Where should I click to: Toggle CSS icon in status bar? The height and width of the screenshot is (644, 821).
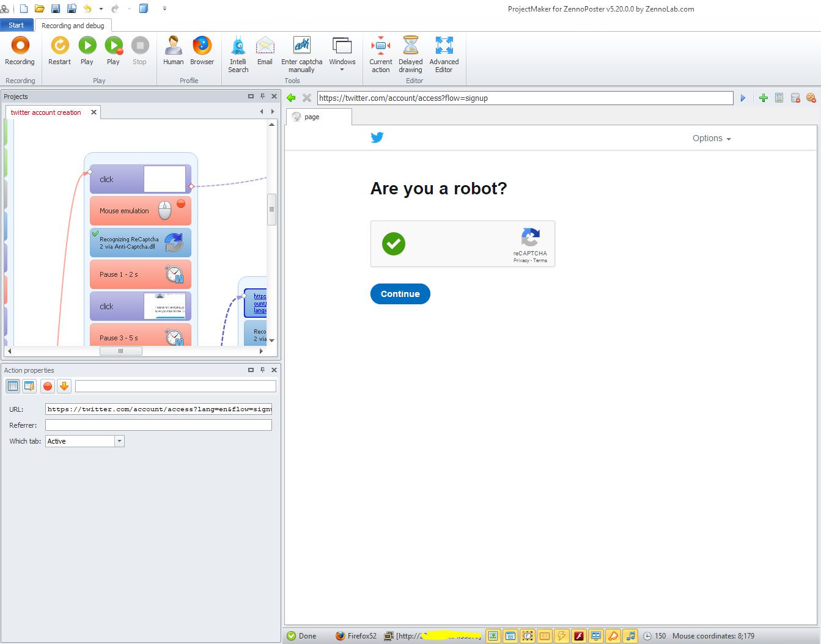(544, 636)
